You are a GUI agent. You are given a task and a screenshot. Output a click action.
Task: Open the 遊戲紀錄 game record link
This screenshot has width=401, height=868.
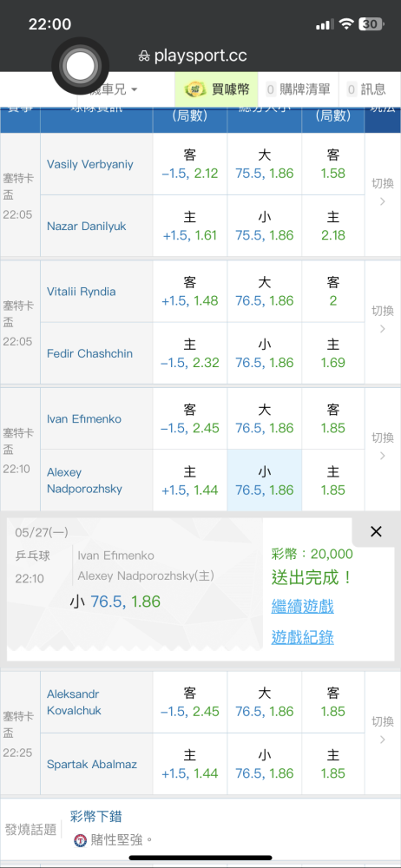click(x=302, y=638)
